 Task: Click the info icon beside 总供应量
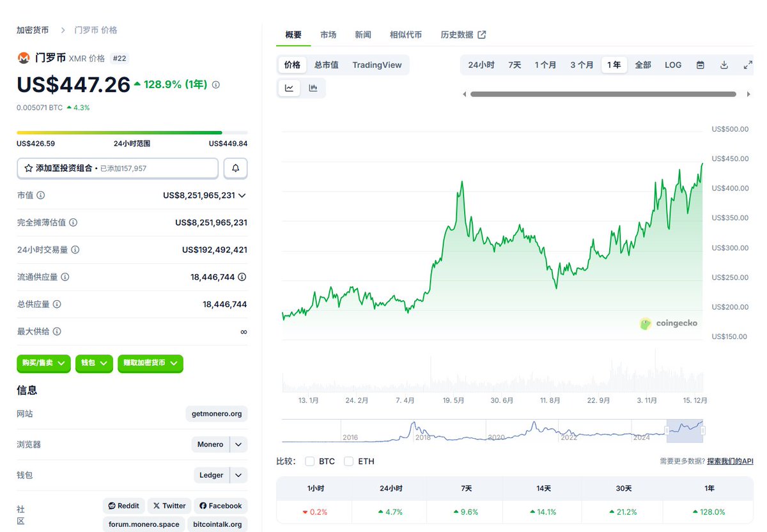click(57, 304)
